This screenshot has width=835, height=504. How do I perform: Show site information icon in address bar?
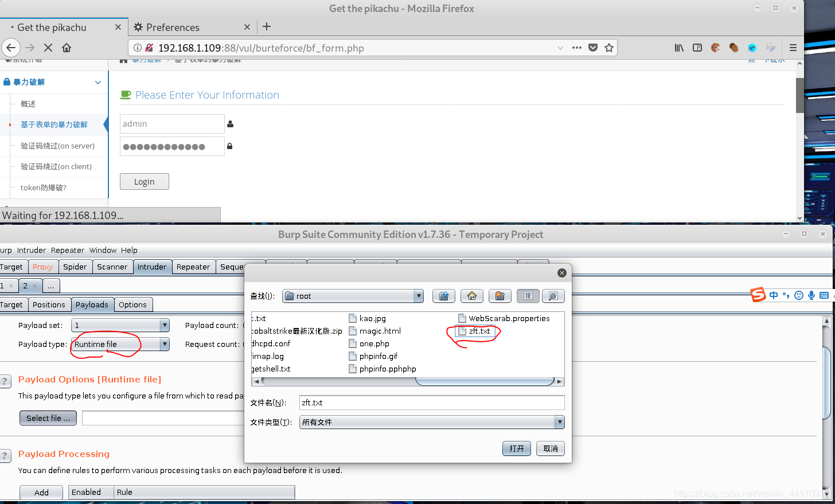(138, 48)
